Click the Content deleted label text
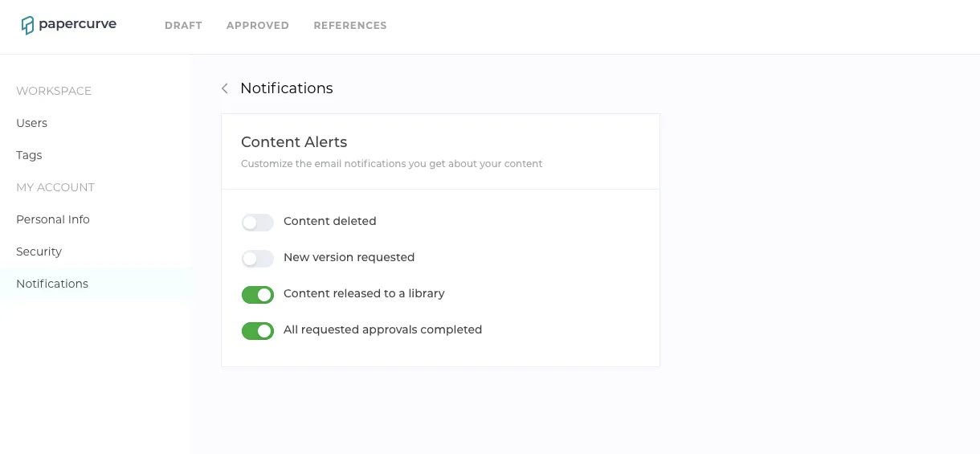The image size is (980, 454). coord(330,221)
